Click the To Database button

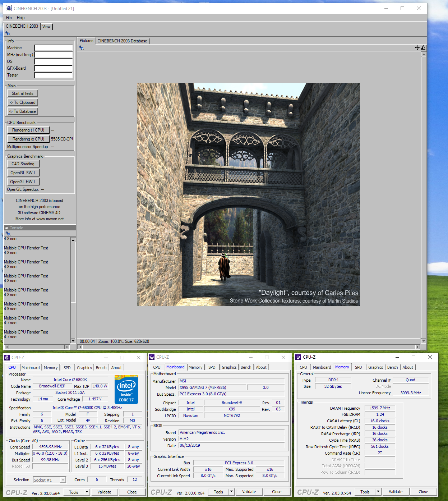pos(23,111)
